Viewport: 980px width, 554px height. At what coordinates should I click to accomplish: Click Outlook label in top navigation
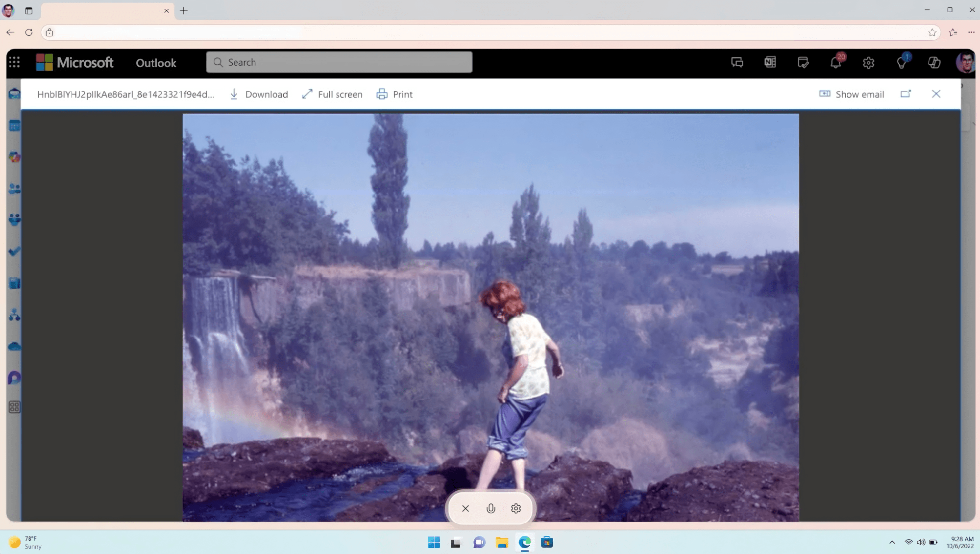tap(155, 62)
